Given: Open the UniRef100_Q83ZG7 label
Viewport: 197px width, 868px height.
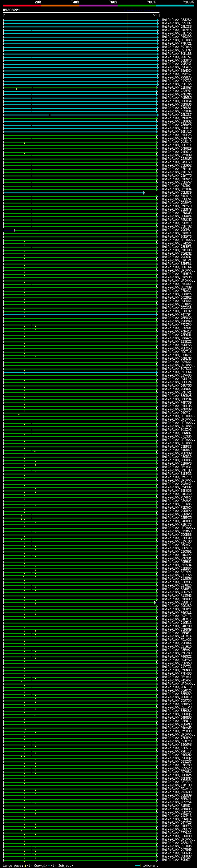Looking at the screenshot, I should click(x=176, y=761).
